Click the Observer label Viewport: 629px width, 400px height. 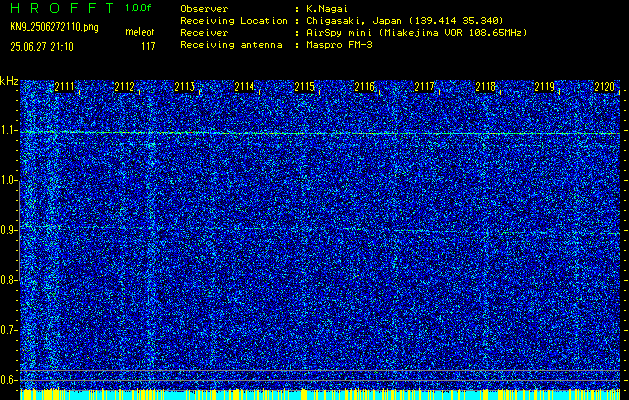pos(204,8)
